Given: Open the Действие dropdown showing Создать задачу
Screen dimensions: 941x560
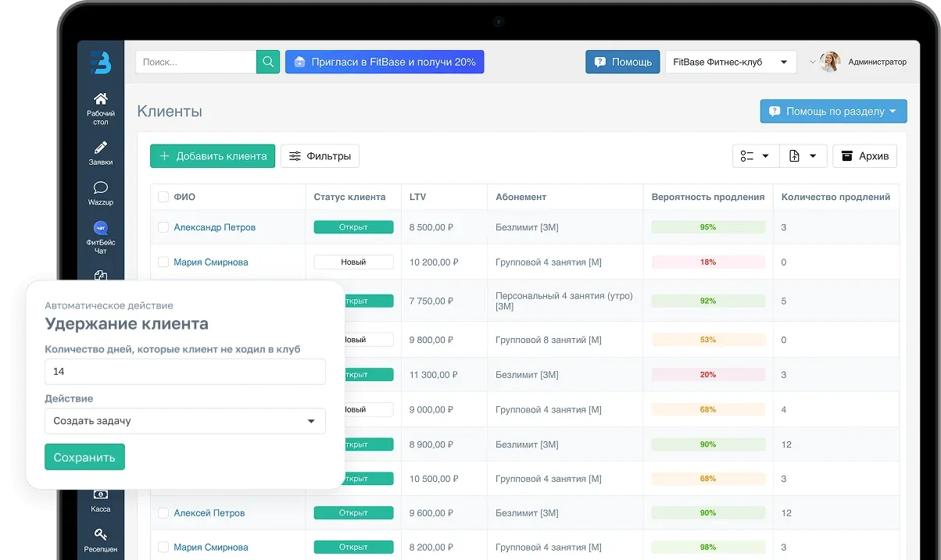Looking at the screenshot, I should pos(185,421).
